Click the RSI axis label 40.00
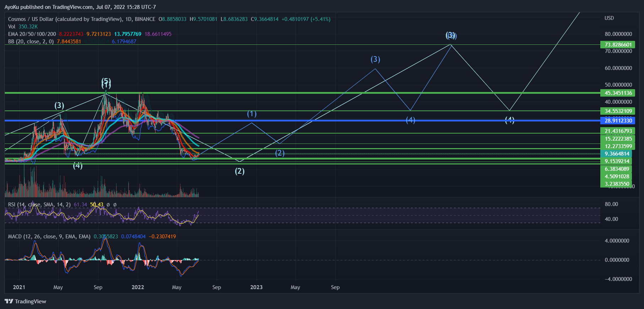Screen dimensions: 644x309 [x=611, y=219]
